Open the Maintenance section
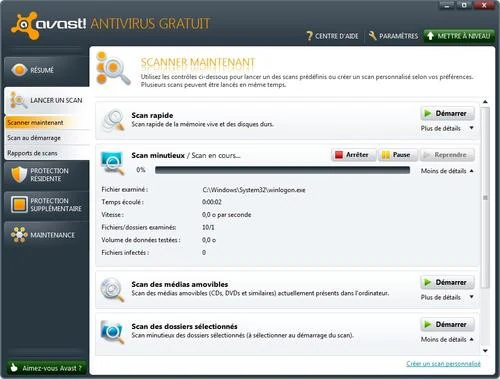 coord(46,235)
